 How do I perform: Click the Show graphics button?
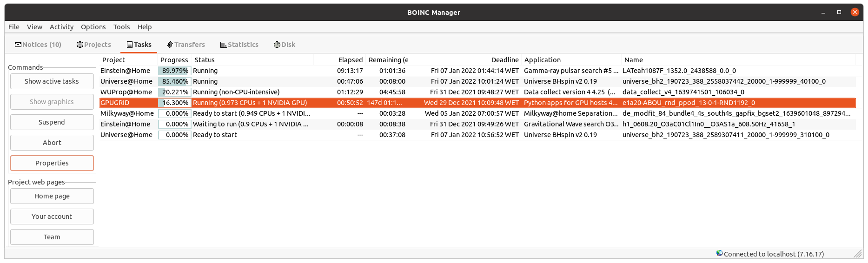coord(52,102)
